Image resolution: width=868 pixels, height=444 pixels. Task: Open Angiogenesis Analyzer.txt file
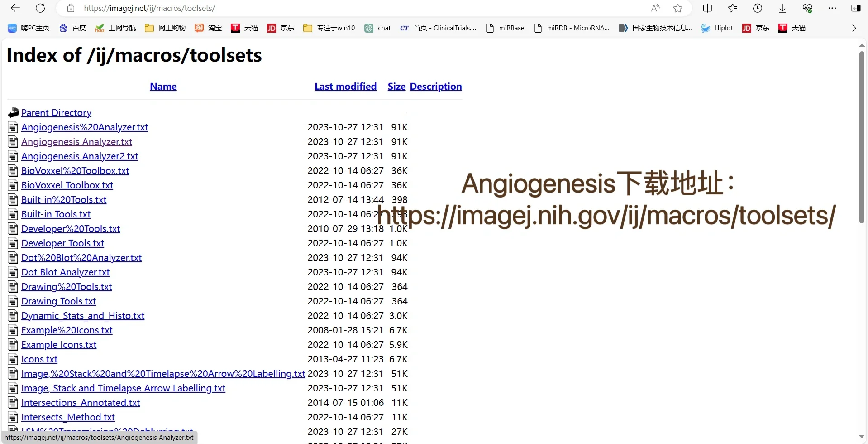click(x=76, y=142)
